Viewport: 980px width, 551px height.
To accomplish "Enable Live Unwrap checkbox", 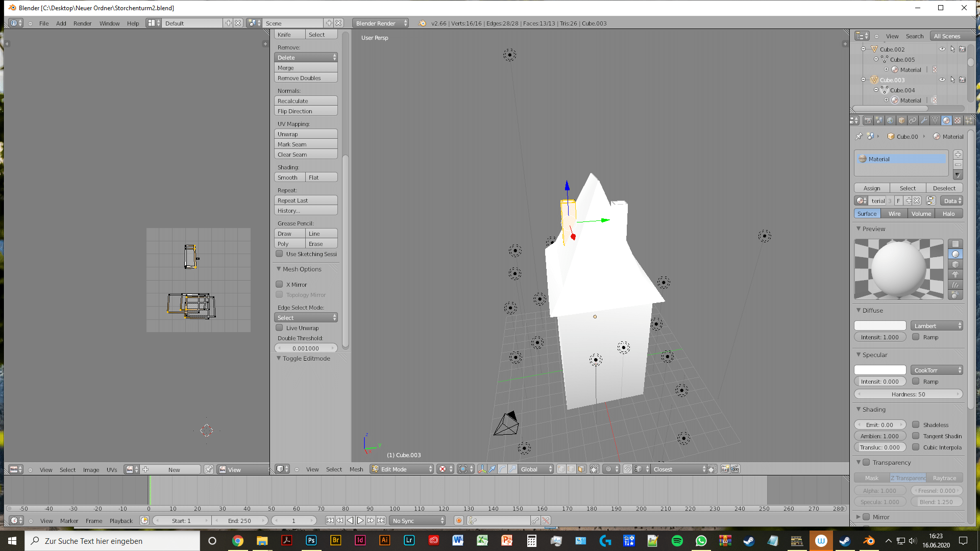I will coord(279,328).
